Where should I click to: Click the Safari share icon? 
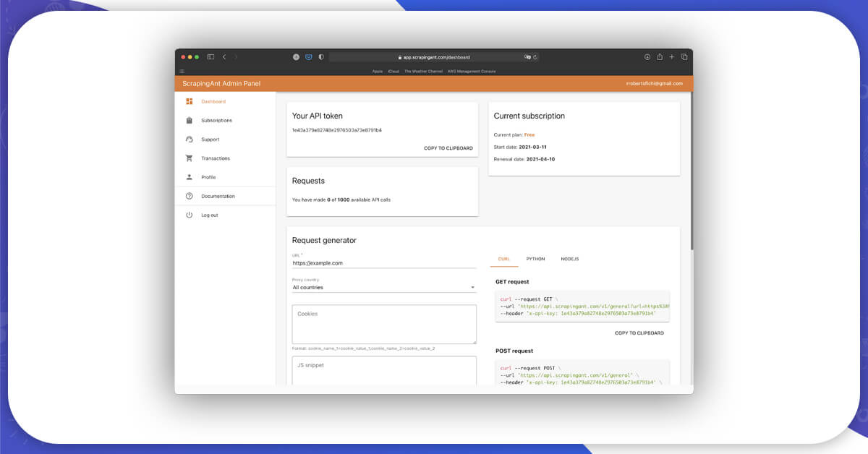660,56
